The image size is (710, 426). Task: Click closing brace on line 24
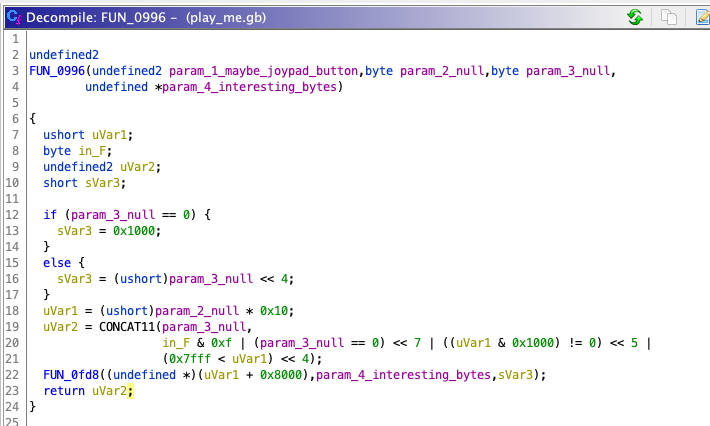coord(33,407)
